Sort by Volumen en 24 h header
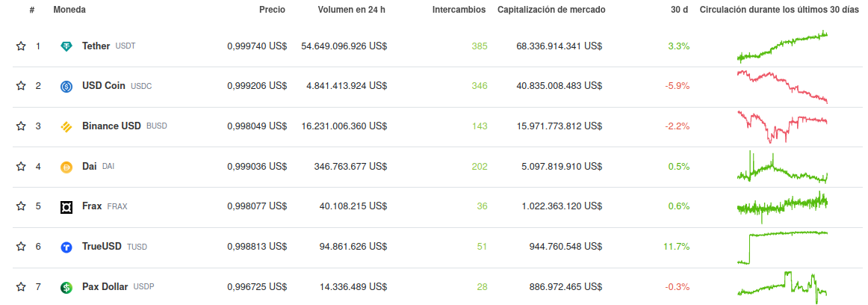The image size is (868, 305). [352, 10]
